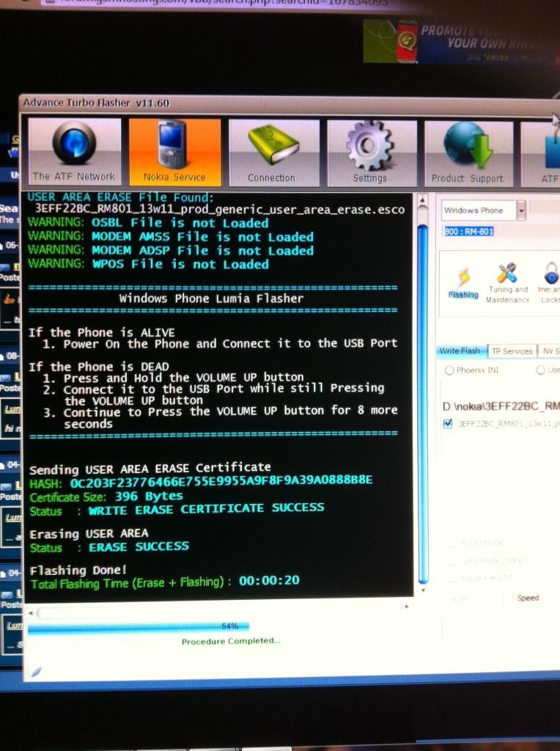Expand the Windows Phone platform dropdown

[521, 211]
